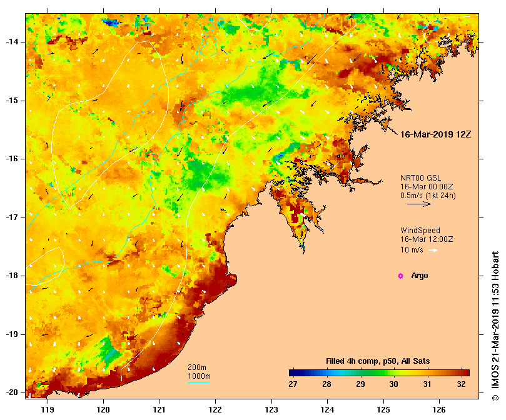Click longitude label 122 on bottom axis

point(215,409)
